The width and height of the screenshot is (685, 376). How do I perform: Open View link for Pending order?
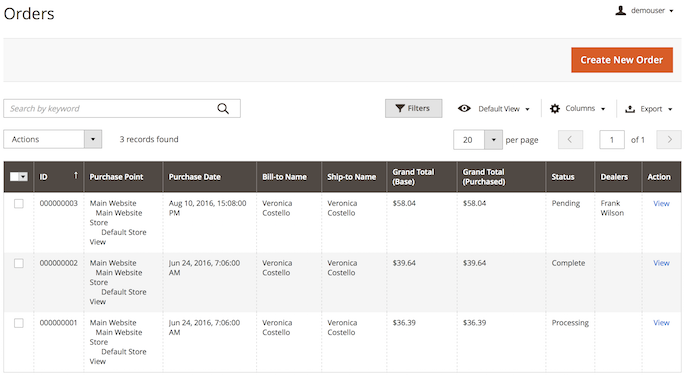tap(661, 204)
